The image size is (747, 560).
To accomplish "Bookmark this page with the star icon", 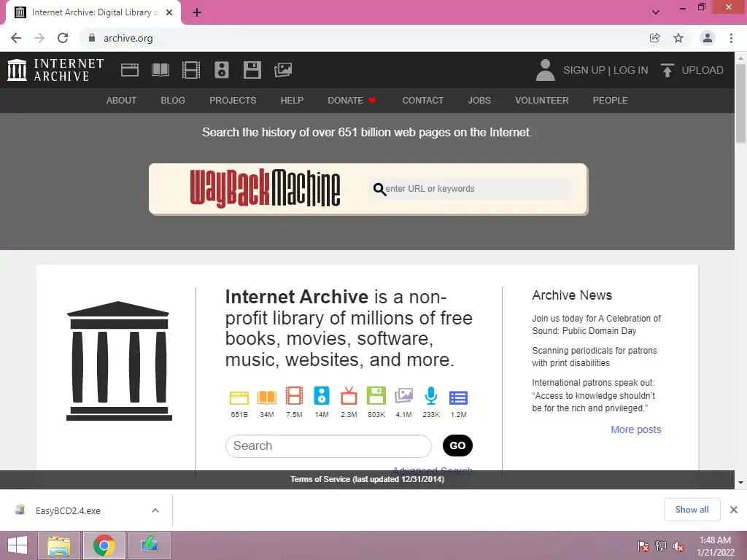I will (678, 38).
